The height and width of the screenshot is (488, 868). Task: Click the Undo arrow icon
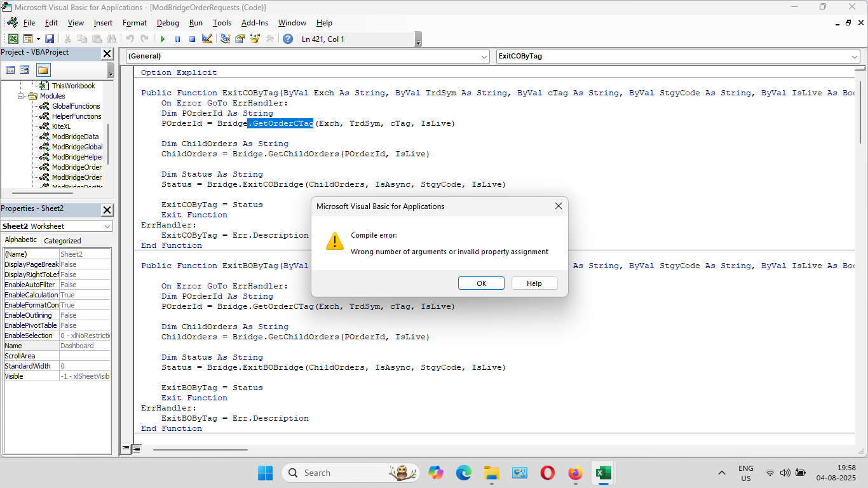130,39
